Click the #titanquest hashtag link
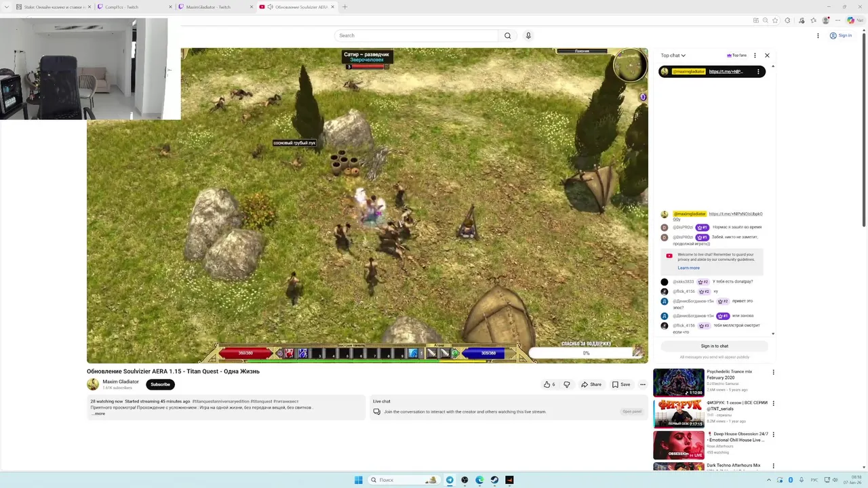The width and height of the screenshot is (868, 488). [x=261, y=401]
